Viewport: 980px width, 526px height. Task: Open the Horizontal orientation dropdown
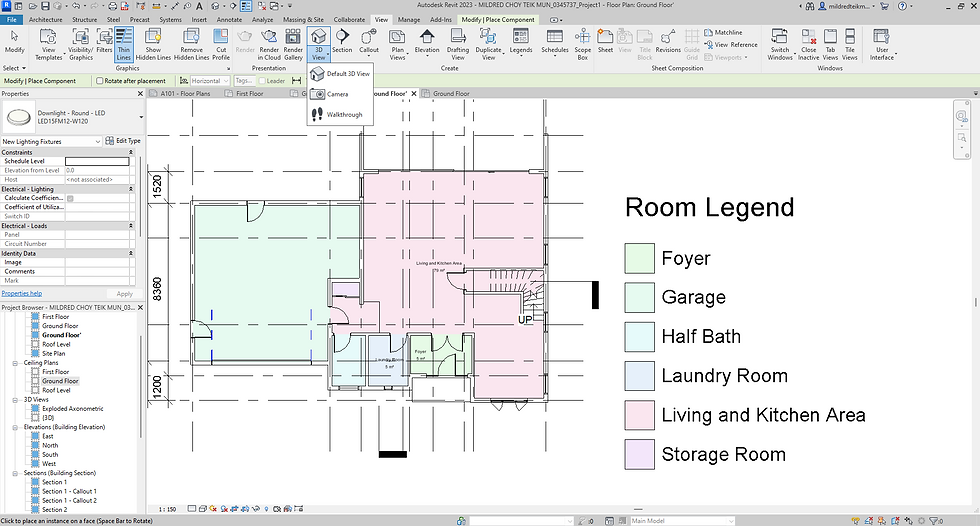click(x=210, y=81)
